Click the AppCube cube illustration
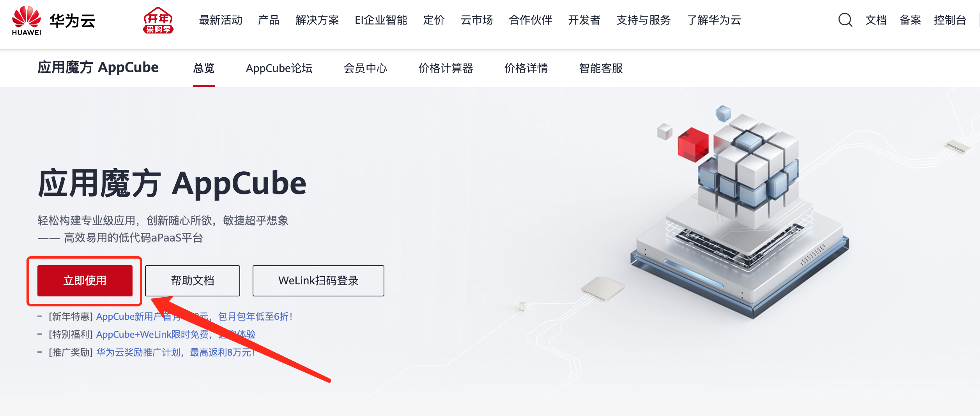Screen dimensions: 980x416 point(739,212)
